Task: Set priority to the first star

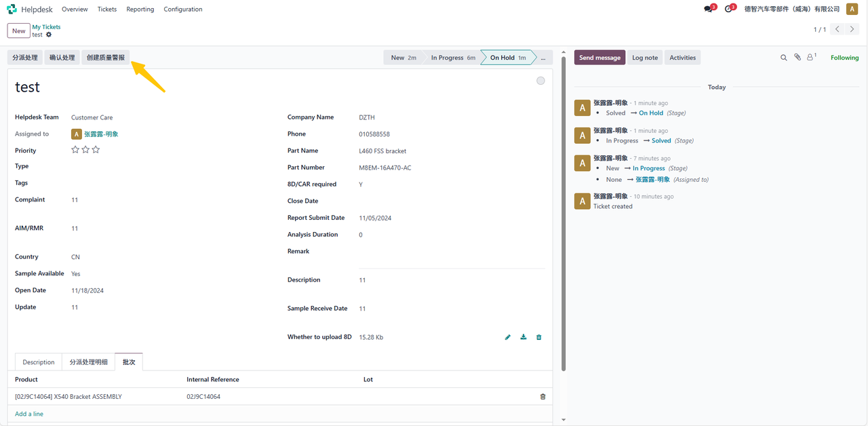Action: tap(75, 150)
